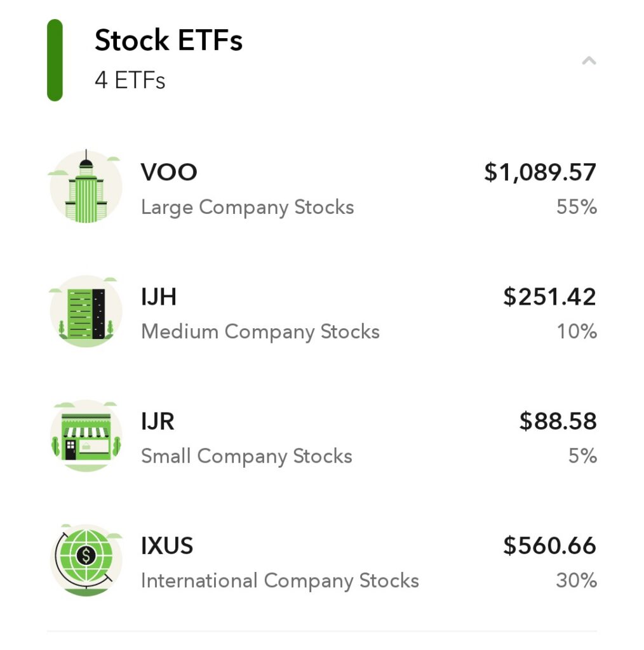Click the Small Company Stocks description

[246, 456]
